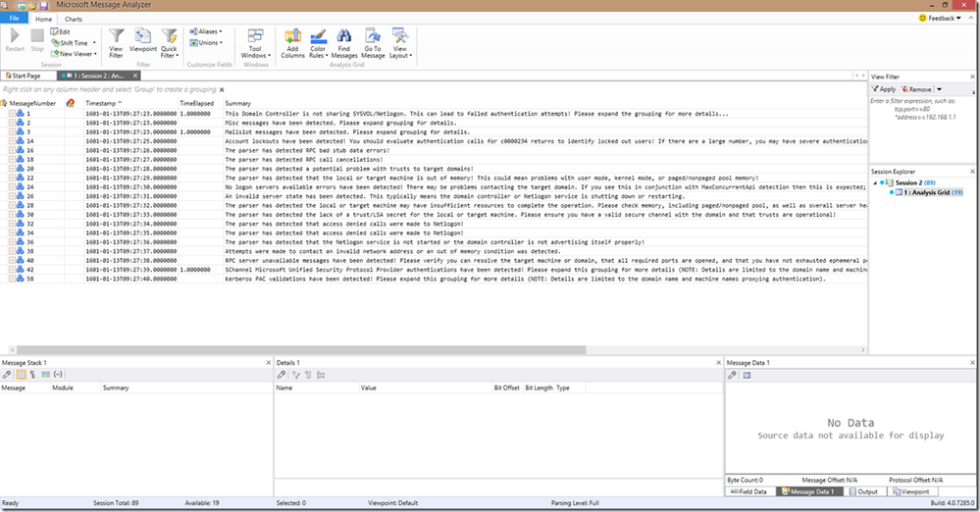Expand message row number 1
This screenshot has height=512, width=980.
(x=12, y=114)
